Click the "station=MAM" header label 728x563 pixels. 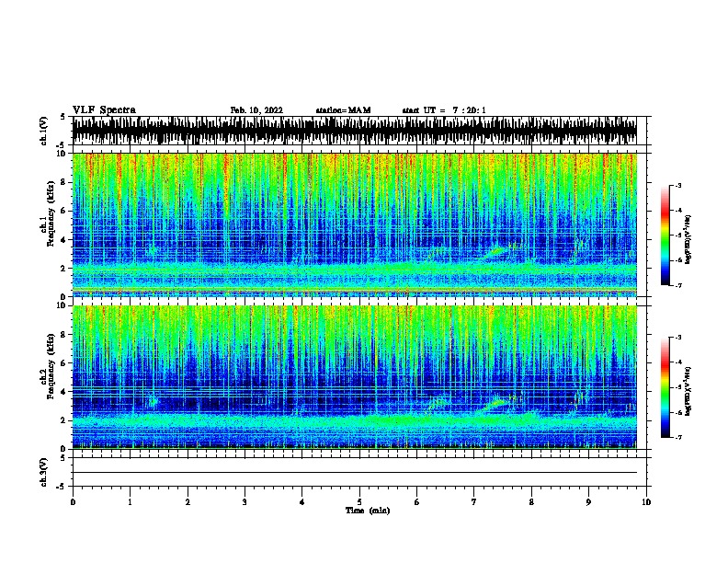[x=344, y=110]
